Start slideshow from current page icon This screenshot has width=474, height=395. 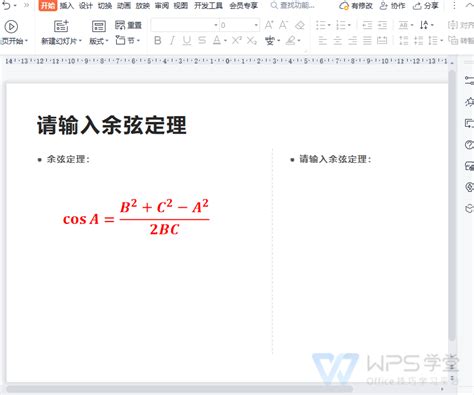pyautogui.click(x=11, y=27)
